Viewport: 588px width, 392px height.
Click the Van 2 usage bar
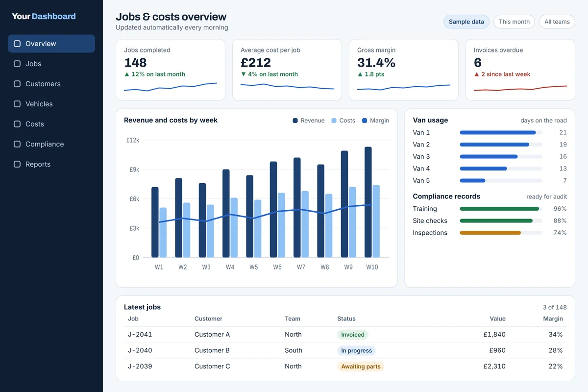point(501,145)
